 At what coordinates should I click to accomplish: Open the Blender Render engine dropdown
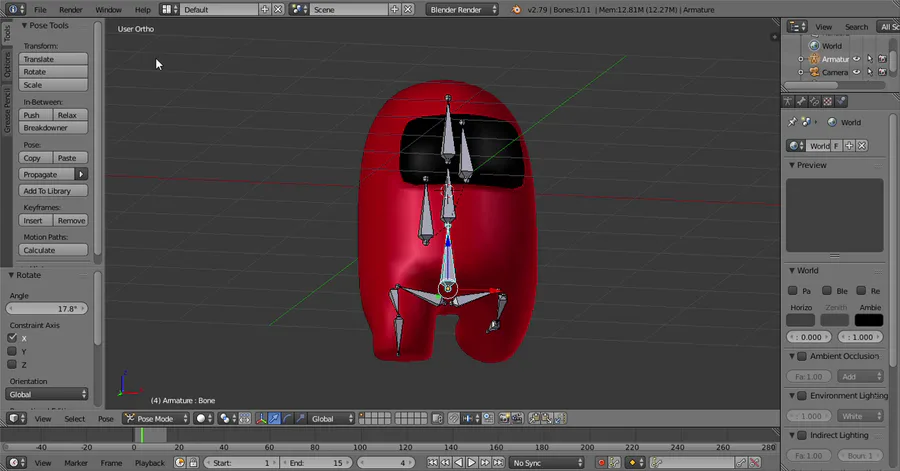(462, 9)
